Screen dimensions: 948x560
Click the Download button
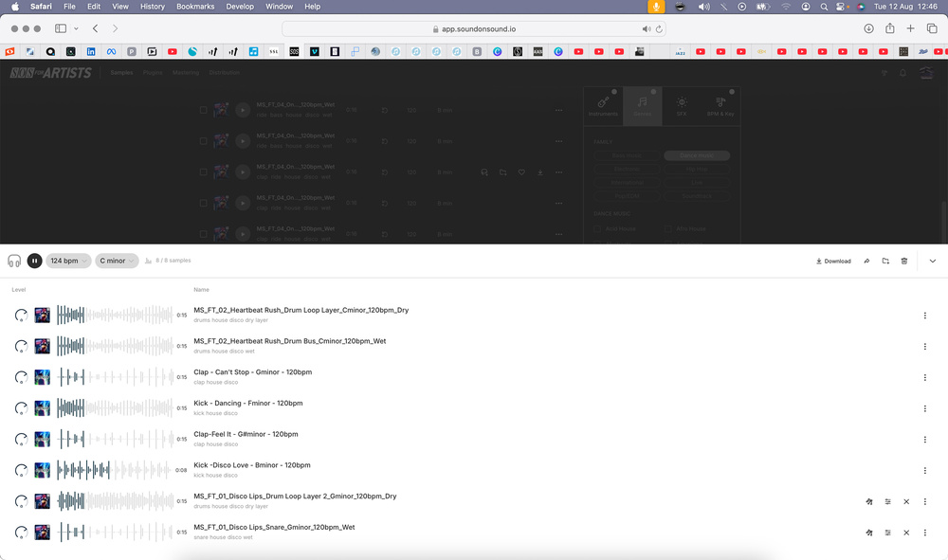click(833, 261)
